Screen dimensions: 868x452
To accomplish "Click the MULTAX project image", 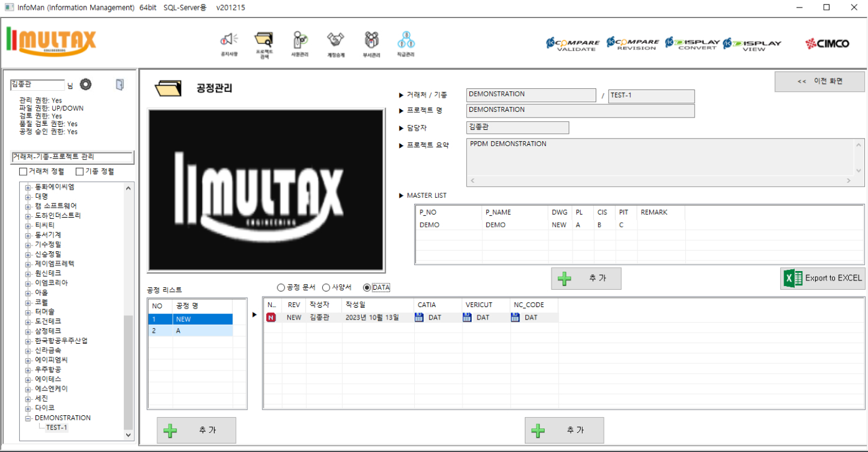I will click(x=266, y=190).
